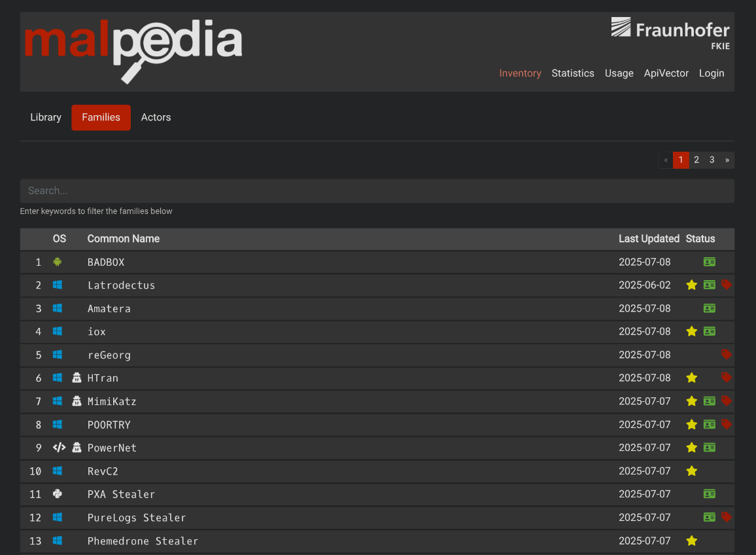The image size is (756, 555).
Task: Click the star icon in HTran row
Action: (691, 378)
